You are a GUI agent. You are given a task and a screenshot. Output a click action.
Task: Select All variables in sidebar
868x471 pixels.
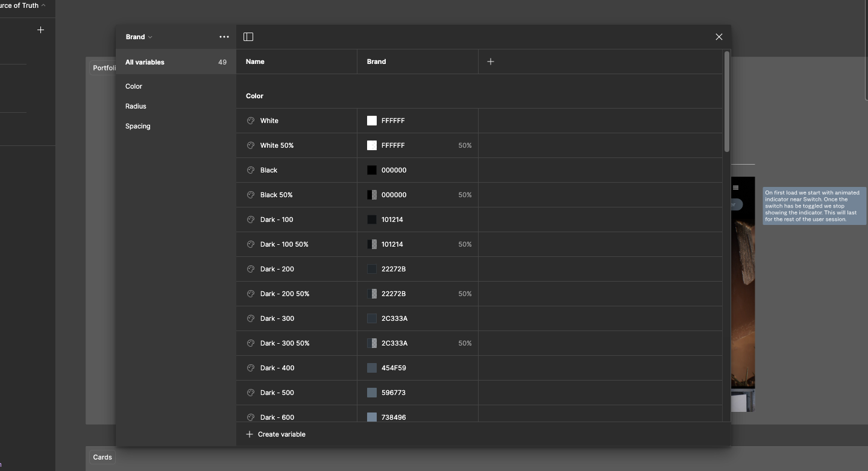coord(145,62)
